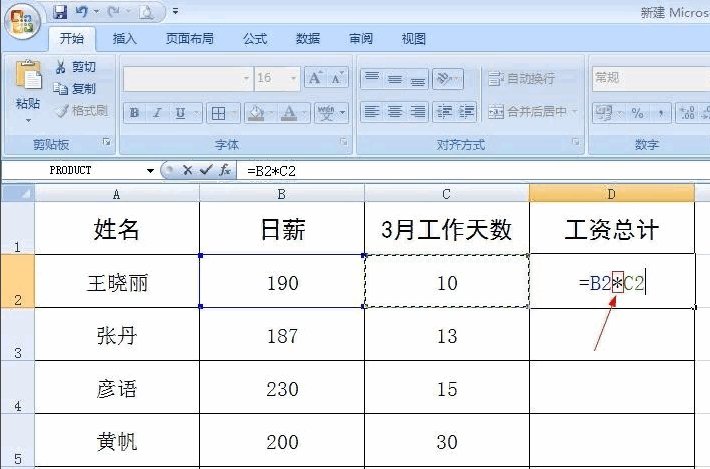710x469 pixels.
Task: Open the 审阅 ribbon tab
Action: tap(361, 38)
